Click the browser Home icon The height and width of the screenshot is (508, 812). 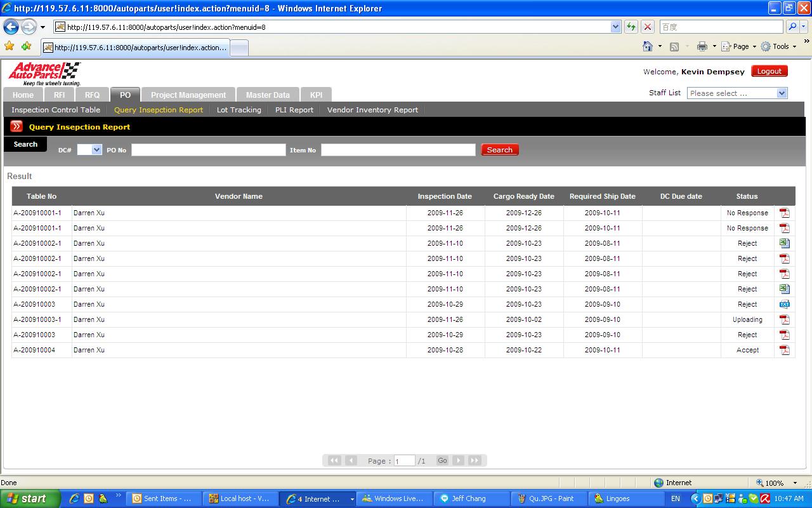[648, 46]
